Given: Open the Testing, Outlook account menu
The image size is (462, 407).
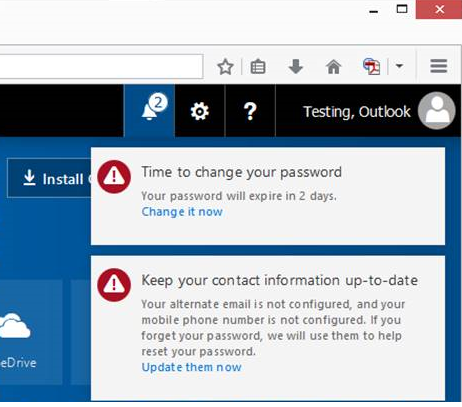Looking at the screenshot, I should coord(357,112).
